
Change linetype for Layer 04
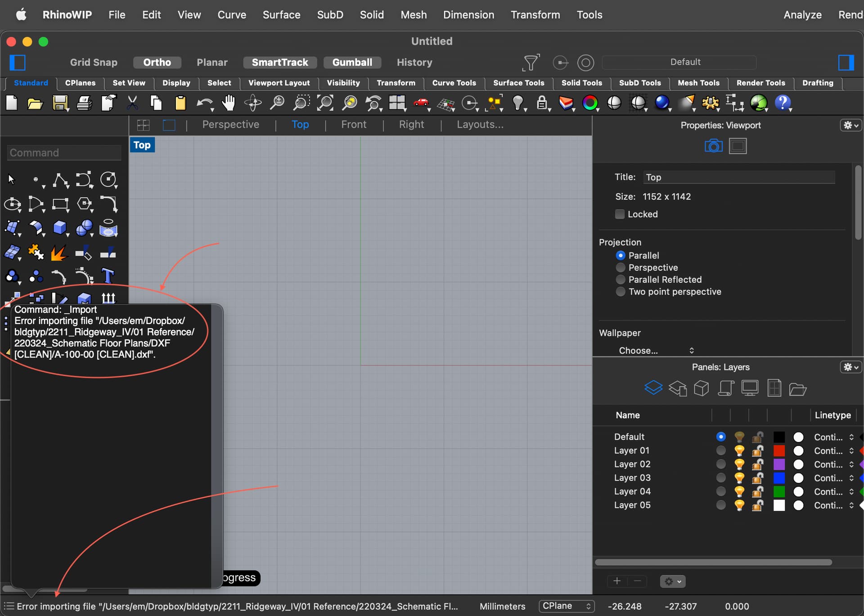pyautogui.click(x=834, y=491)
